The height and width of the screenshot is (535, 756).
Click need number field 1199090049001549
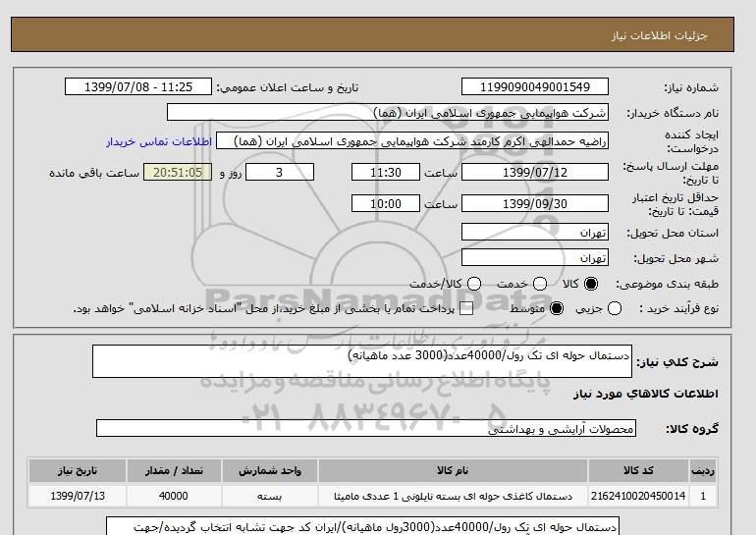pos(535,86)
